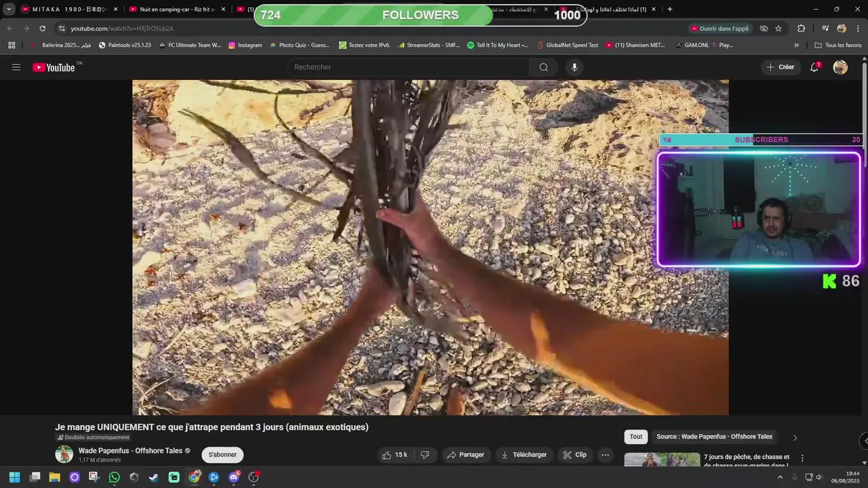Open GlobalNet Speed Test bookmark
This screenshot has width=868, height=488.
(x=567, y=45)
